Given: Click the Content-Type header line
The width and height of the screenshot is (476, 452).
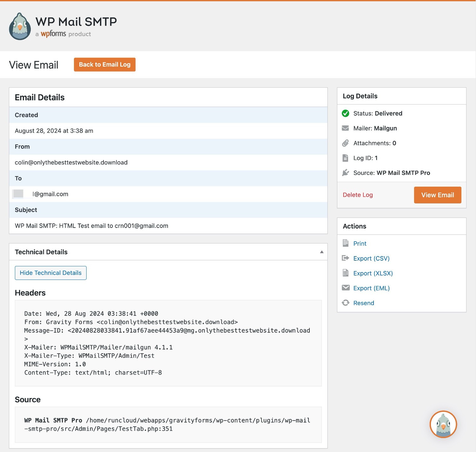Looking at the screenshot, I should pos(93,373).
